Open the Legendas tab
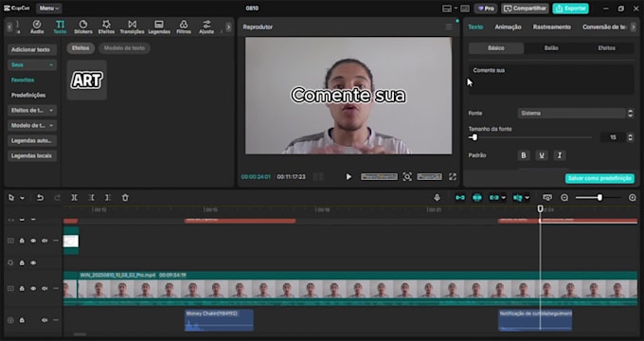 [x=159, y=27]
